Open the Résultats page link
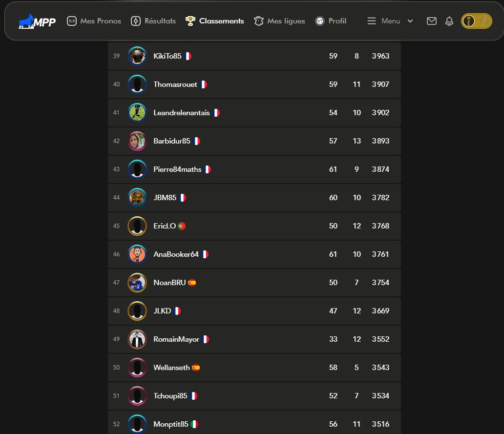The height and width of the screenshot is (434, 504). coord(160,21)
